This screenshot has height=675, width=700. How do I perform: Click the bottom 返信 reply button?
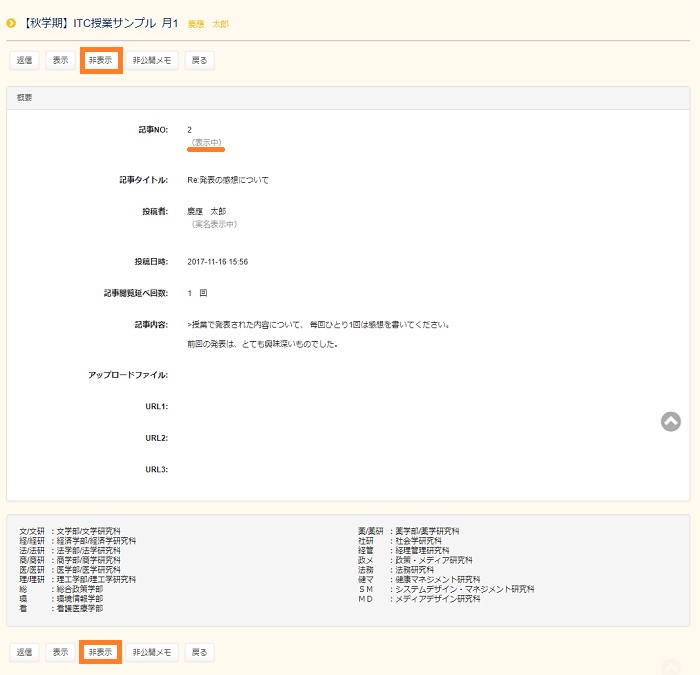(24, 652)
